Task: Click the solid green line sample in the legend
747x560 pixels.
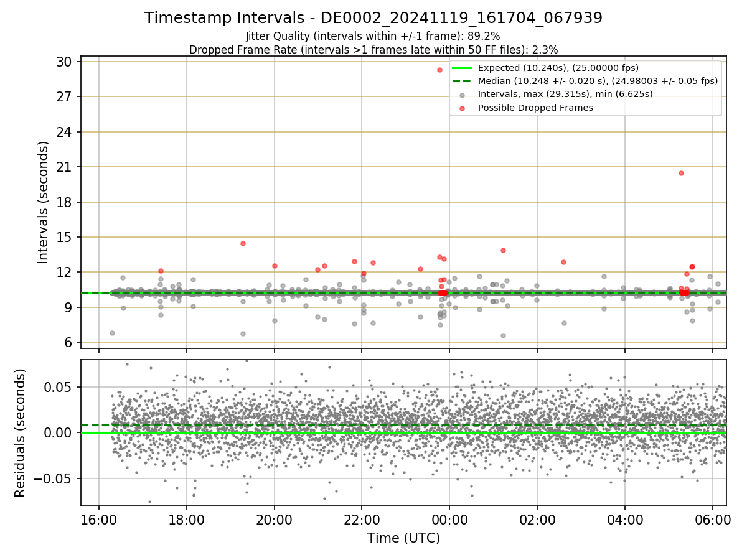Action: [x=461, y=68]
